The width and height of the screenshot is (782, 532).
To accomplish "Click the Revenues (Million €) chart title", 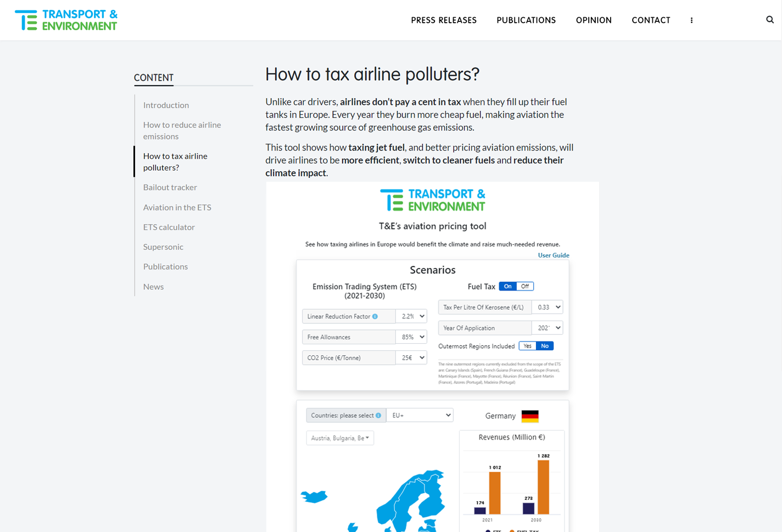I will (512, 437).
